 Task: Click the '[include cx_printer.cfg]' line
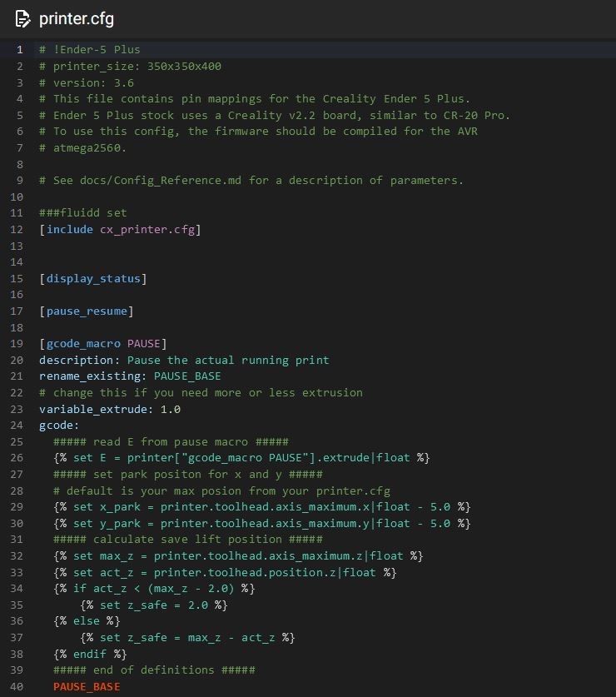pyautogui.click(x=120, y=229)
